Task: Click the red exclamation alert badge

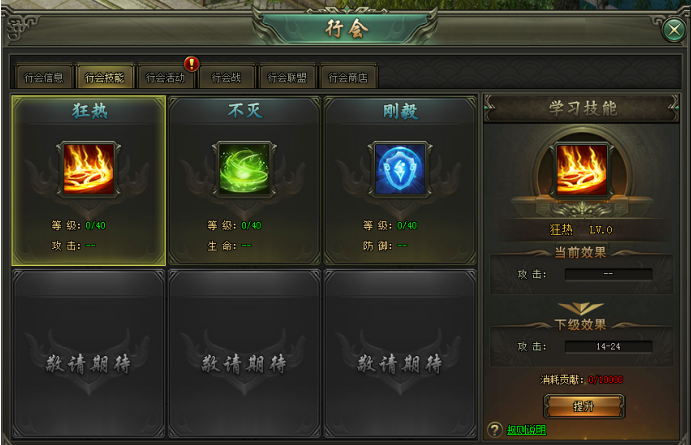Action: [x=192, y=64]
